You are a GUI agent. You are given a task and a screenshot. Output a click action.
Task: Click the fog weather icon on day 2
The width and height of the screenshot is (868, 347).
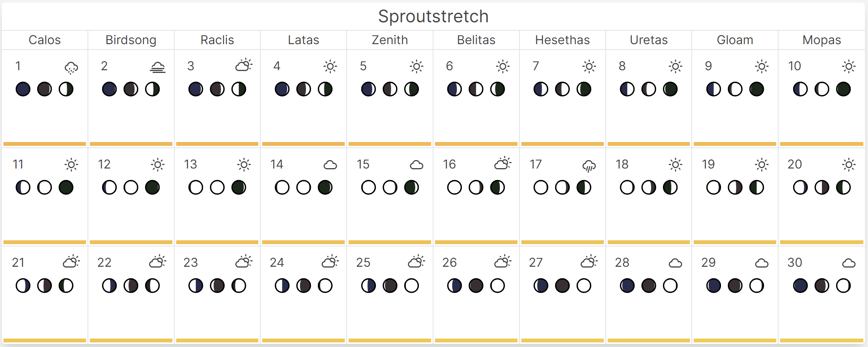157,68
